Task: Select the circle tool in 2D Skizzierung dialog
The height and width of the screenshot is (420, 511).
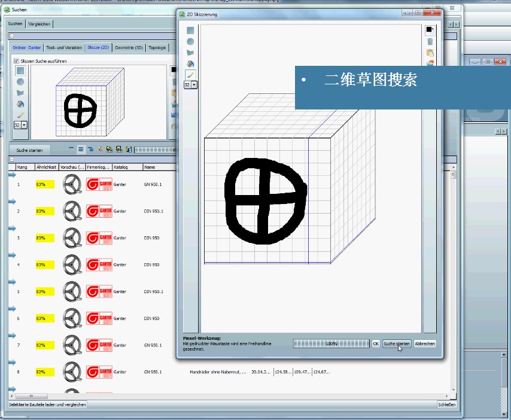Action: click(190, 41)
